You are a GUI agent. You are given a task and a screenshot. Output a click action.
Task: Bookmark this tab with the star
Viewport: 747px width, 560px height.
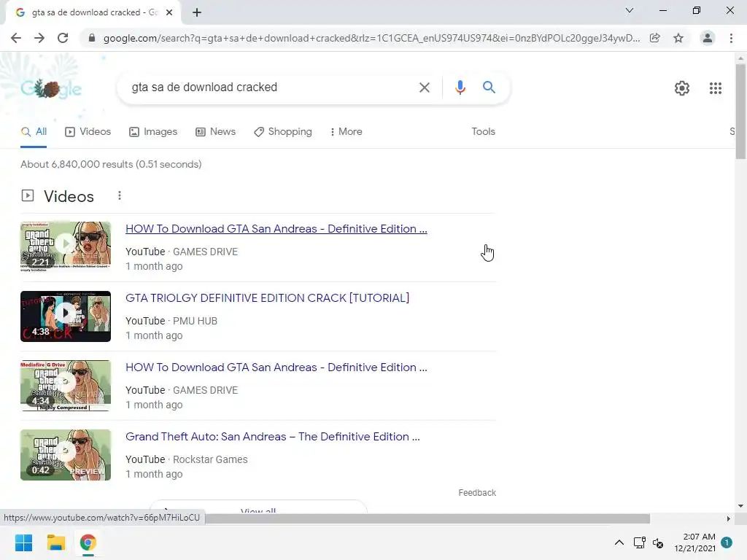678,38
